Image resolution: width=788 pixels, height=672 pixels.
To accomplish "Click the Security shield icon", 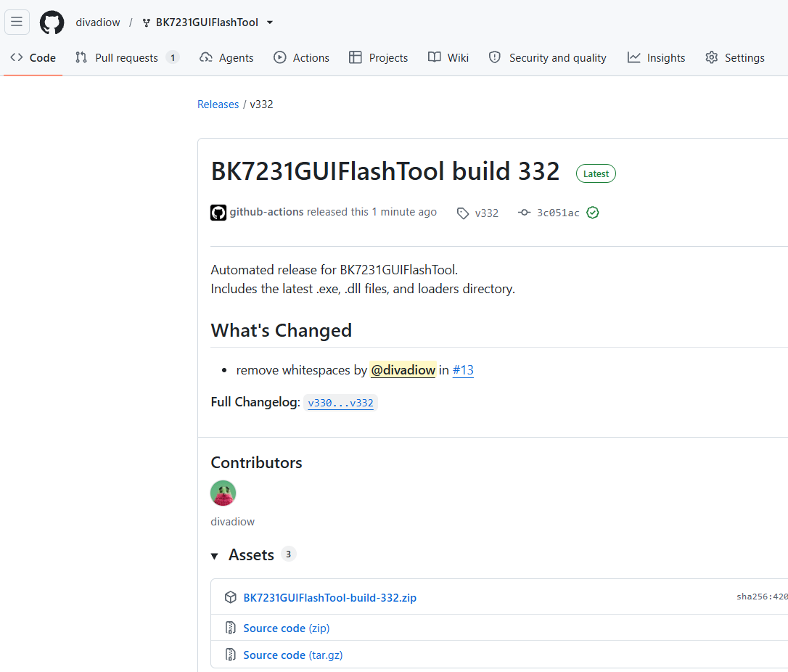I will point(495,57).
